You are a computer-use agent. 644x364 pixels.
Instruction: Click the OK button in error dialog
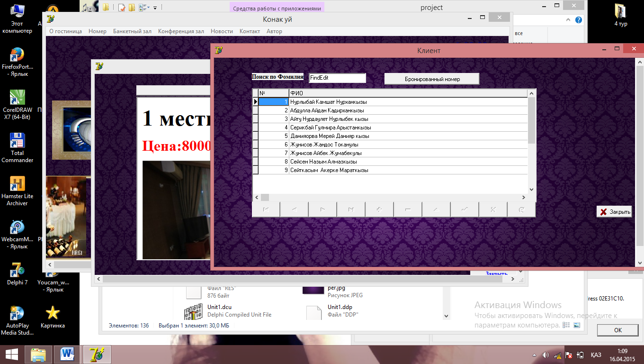click(618, 330)
